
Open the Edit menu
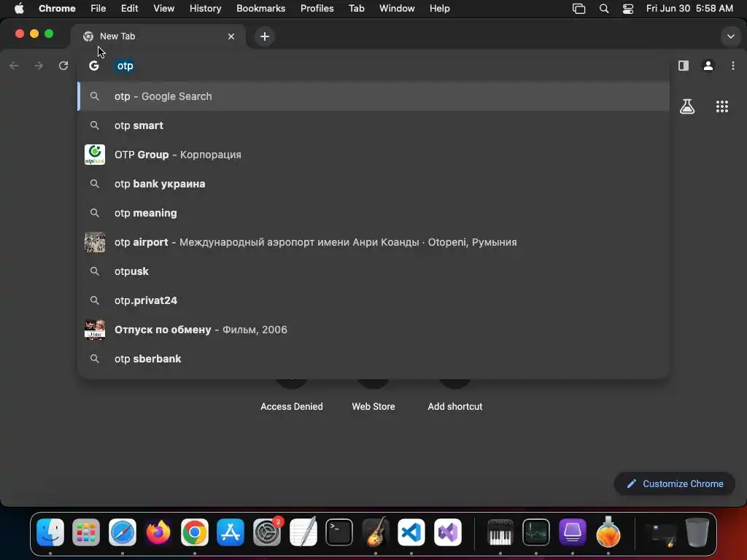[130, 9]
